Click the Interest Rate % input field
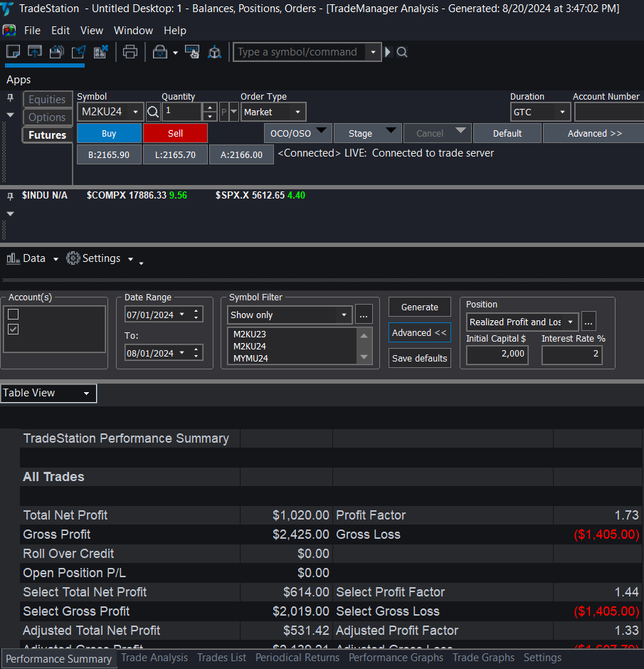This screenshot has width=644, height=669. [x=572, y=354]
